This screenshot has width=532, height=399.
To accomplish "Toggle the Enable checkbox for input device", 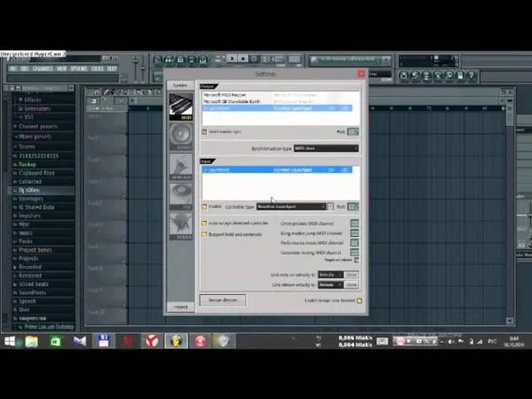I will pyautogui.click(x=204, y=207).
